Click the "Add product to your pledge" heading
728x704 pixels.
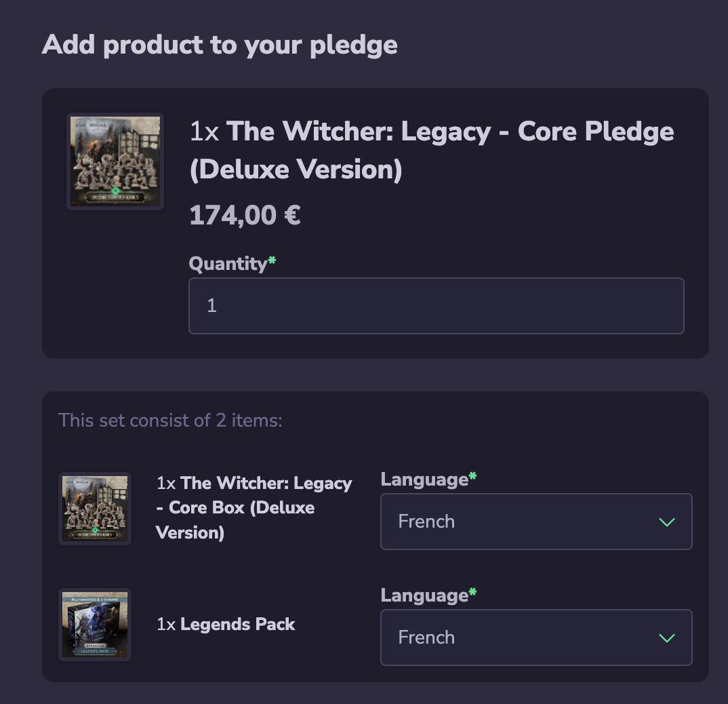220,45
